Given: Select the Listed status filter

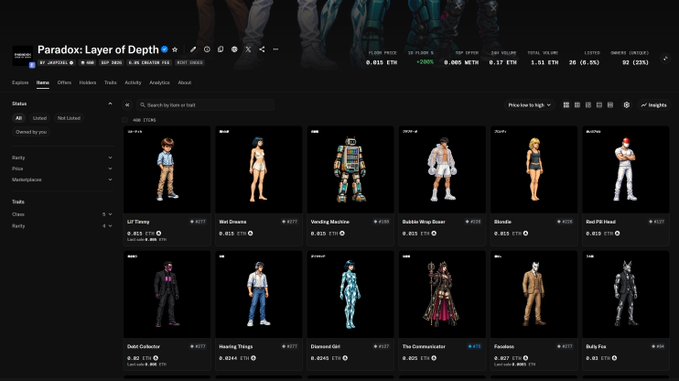Looking at the screenshot, I should click(39, 118).
